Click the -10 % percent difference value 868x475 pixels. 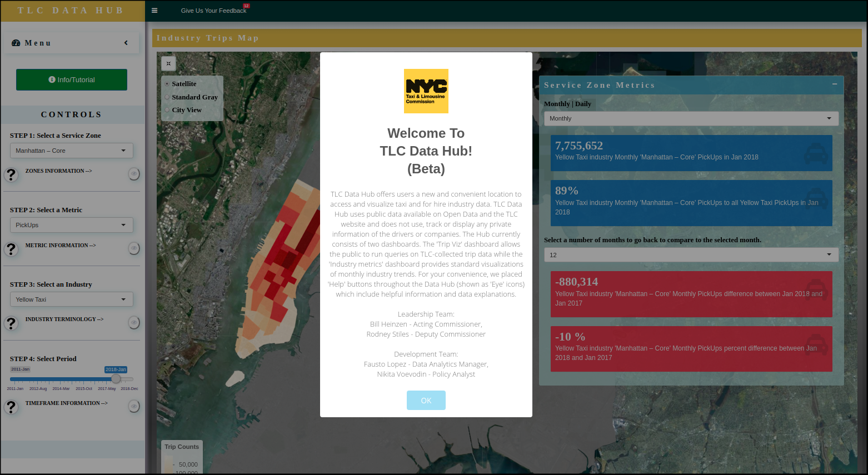click(x=570, y=337)
